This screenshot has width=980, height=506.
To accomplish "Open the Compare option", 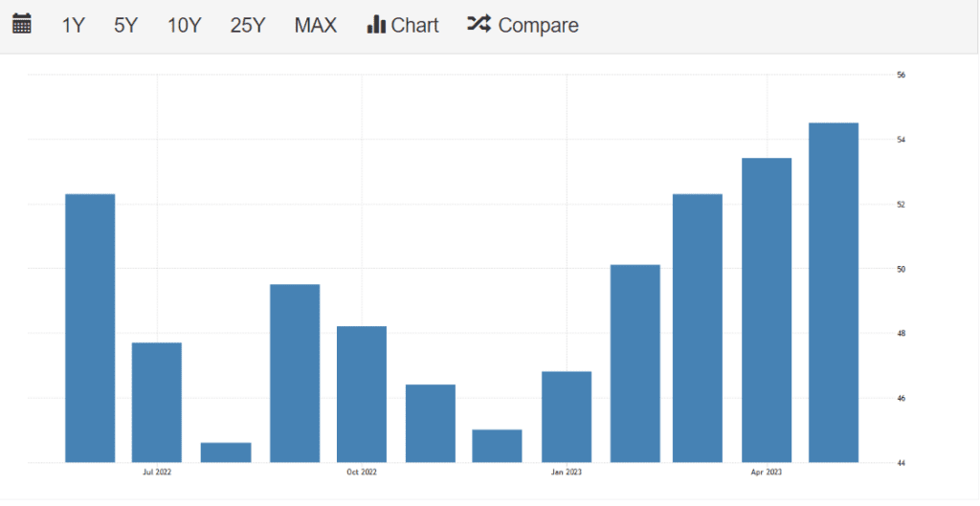I will pyautogui.click(x=523, y=25).
